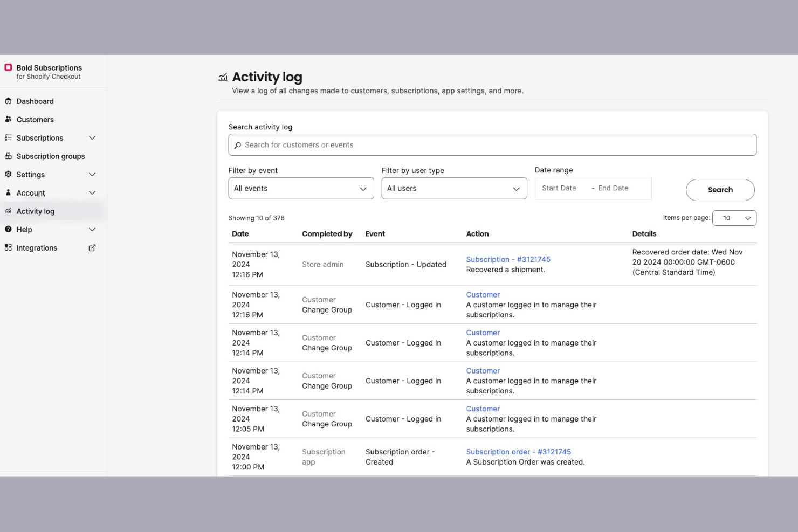Click Subscription order - Created event cell

(x=400, y=457)
